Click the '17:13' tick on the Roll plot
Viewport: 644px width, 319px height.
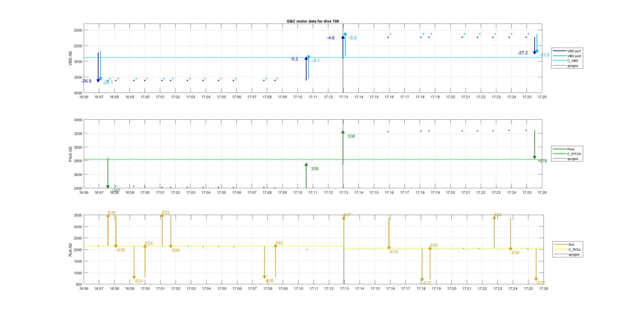click(344, 289)
